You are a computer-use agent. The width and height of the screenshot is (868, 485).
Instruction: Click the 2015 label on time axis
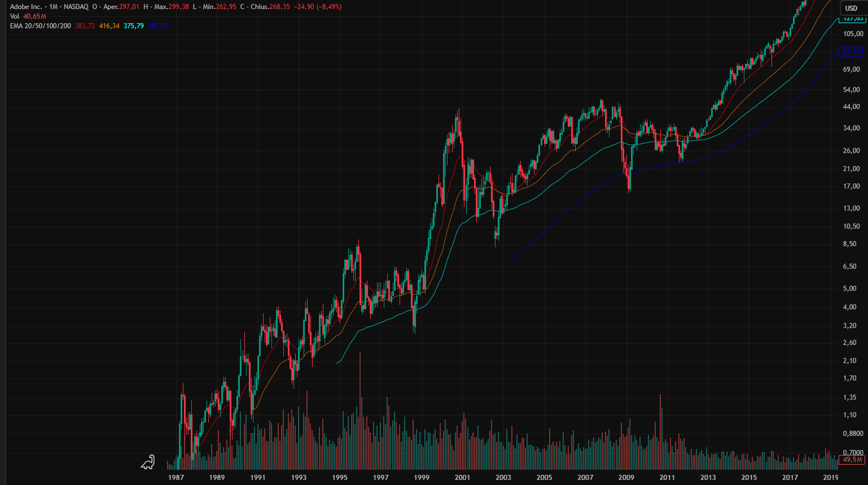pos(749,477)
